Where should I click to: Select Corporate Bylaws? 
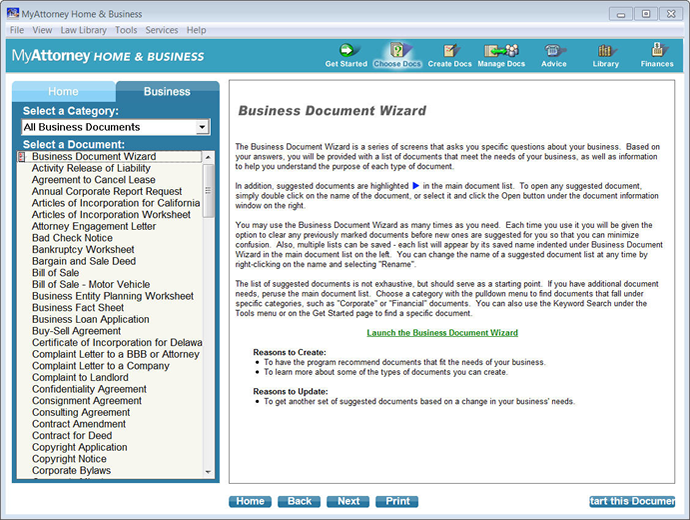(x=71, y=471)
